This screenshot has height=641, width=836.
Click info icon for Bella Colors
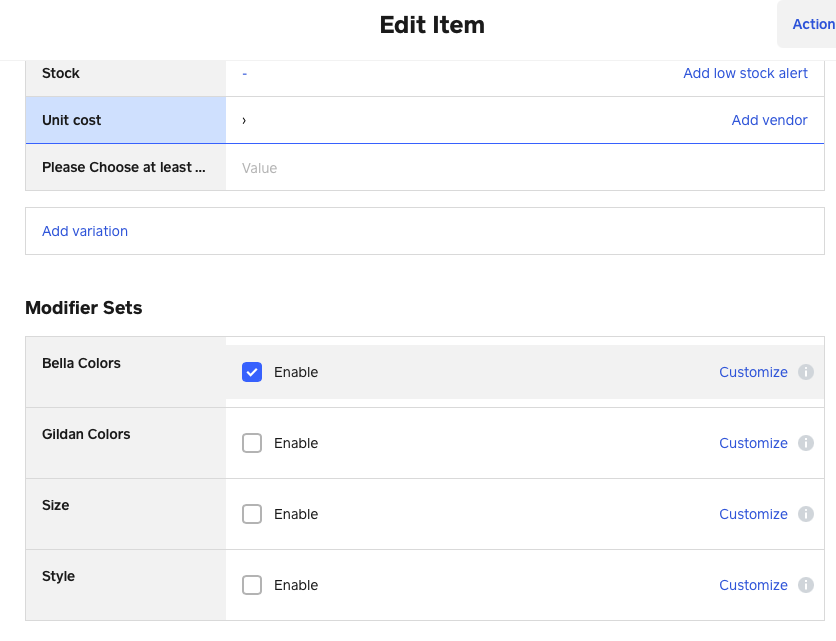pyautogui.click(x=806, y=372)
